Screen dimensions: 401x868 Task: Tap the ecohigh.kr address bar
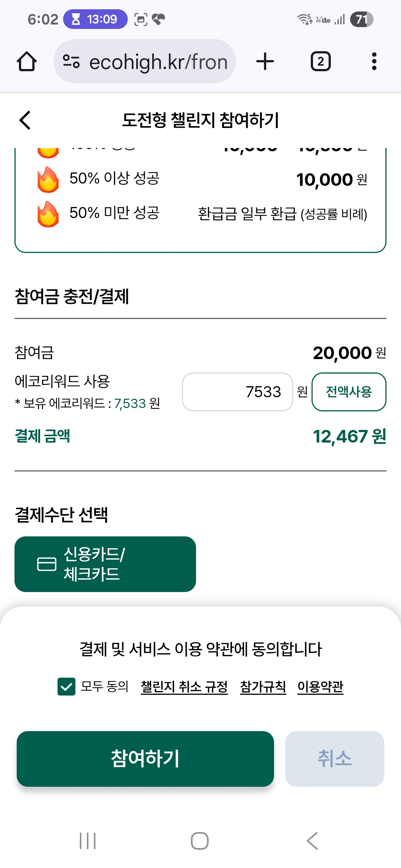coord(158,61)
